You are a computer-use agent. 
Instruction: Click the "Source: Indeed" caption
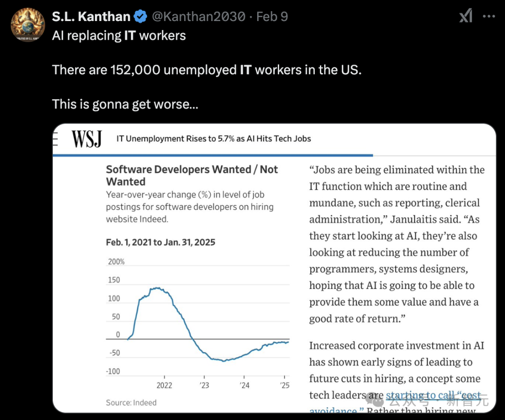[x=131, y=402]
